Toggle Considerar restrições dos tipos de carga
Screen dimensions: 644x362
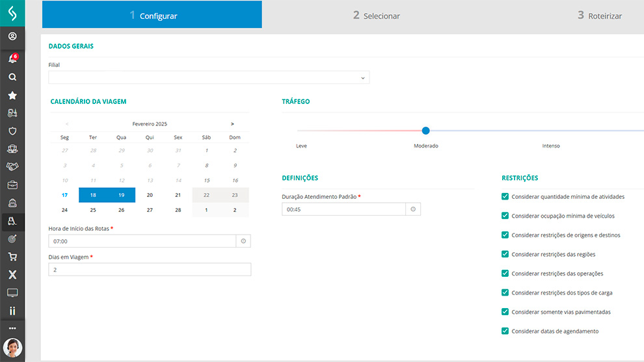coord(505,292)
